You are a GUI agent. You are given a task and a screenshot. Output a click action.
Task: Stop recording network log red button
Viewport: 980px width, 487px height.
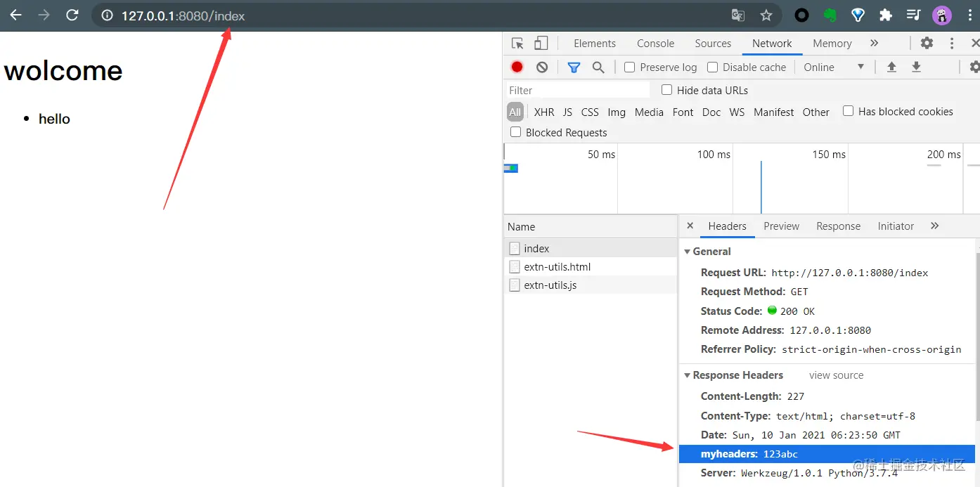(x=517, y=67)
